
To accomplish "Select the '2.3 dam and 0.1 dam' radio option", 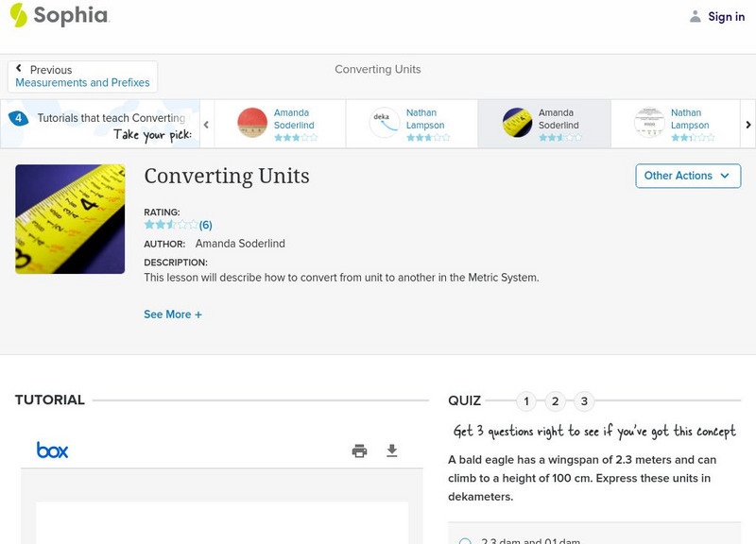I will click(x=465, y=541).
